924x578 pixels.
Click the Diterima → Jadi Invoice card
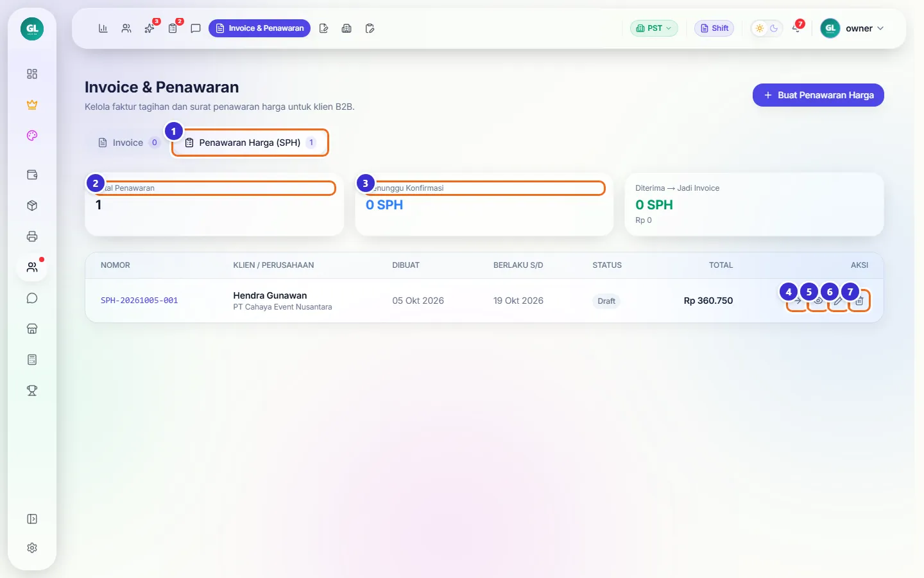tap(754, 204)
